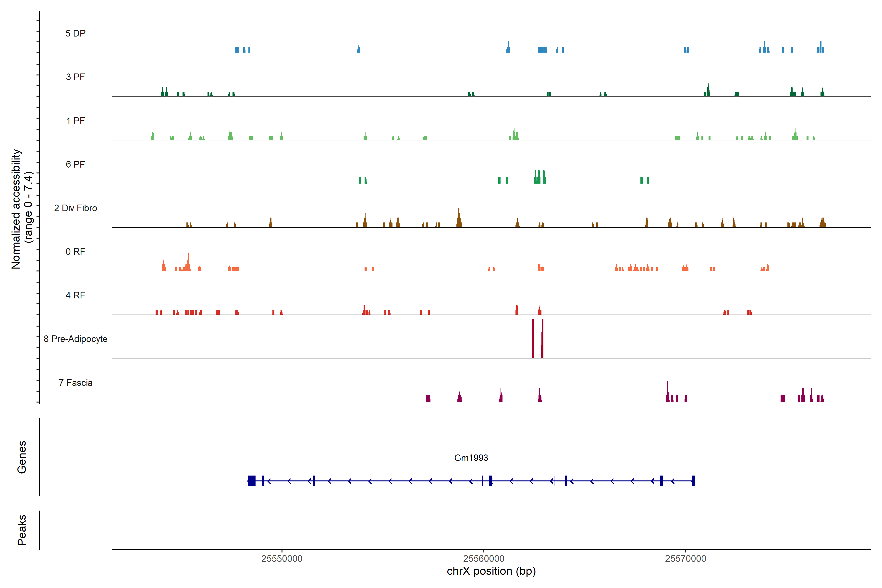
Task: Click the 25550000 axis tick label
Action: tap(282, 558)
